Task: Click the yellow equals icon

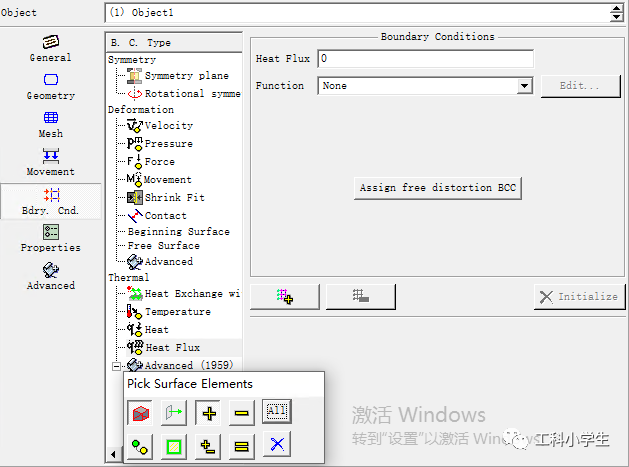Action: tap(241, 446)
